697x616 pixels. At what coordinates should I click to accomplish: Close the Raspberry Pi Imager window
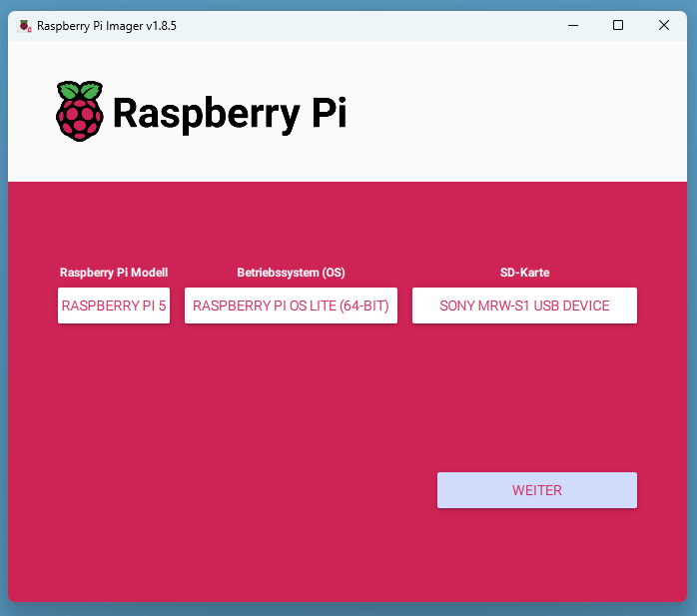pos(664,26)
